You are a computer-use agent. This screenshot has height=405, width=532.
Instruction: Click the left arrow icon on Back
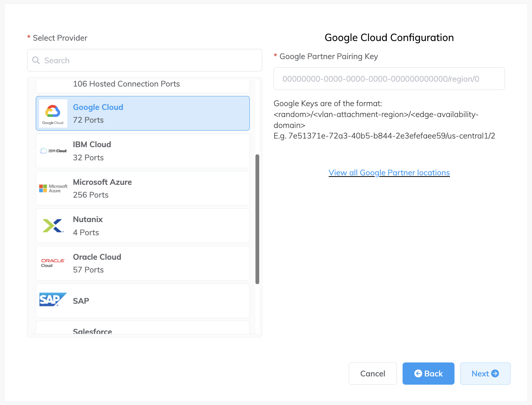[x=418, y=373]
